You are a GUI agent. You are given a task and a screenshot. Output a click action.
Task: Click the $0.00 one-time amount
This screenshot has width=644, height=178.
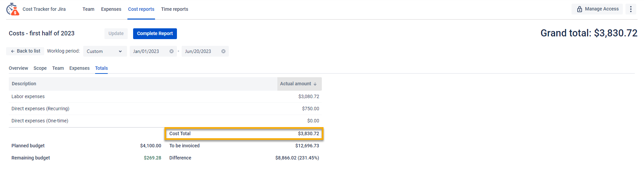coord(313,121)
